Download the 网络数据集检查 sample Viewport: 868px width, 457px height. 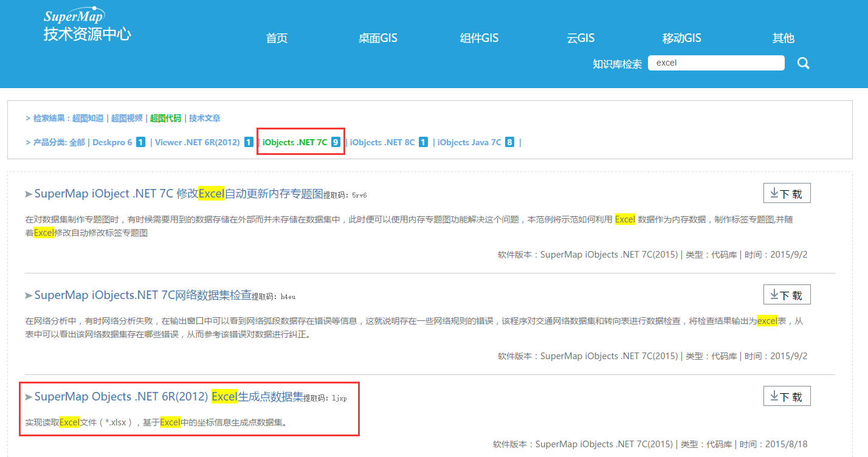click(787, 295)
